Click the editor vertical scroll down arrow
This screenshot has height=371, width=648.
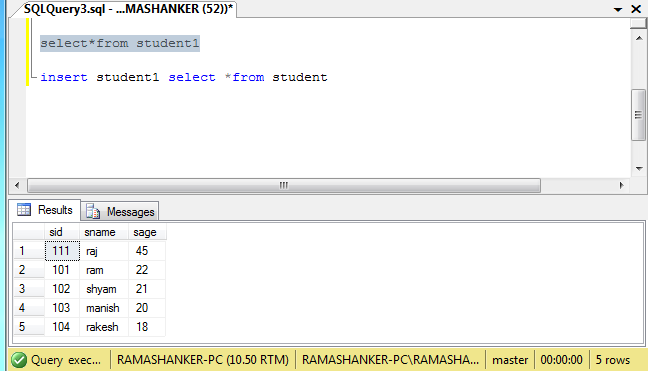(639, 168)
